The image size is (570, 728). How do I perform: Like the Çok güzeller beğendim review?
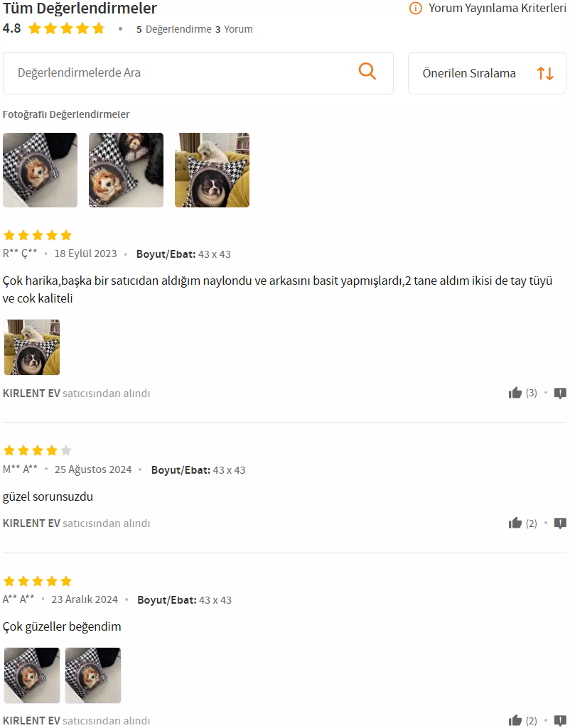click(x=515, y=721)
